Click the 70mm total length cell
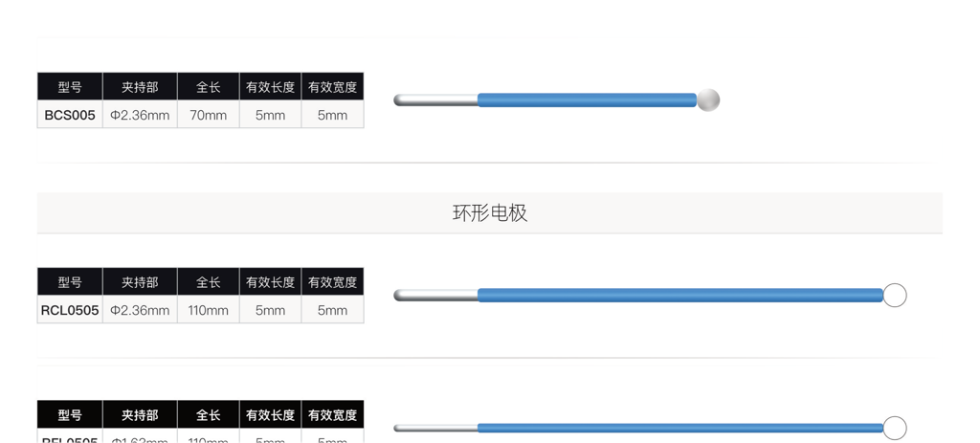The width and height of the screenshot is (980, 443). pos(208,115)
